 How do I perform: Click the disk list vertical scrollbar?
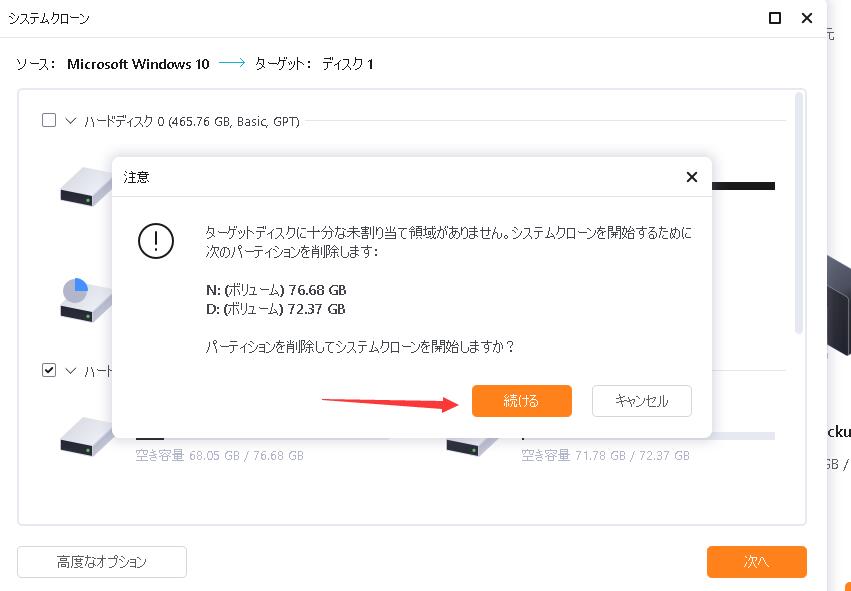tap(798, 212)
